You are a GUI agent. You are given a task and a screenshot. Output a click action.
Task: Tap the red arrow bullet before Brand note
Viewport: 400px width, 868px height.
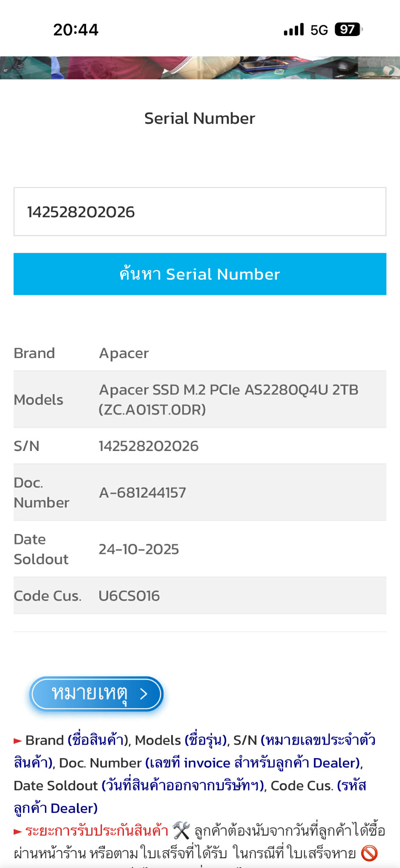(x=18, y=741)
